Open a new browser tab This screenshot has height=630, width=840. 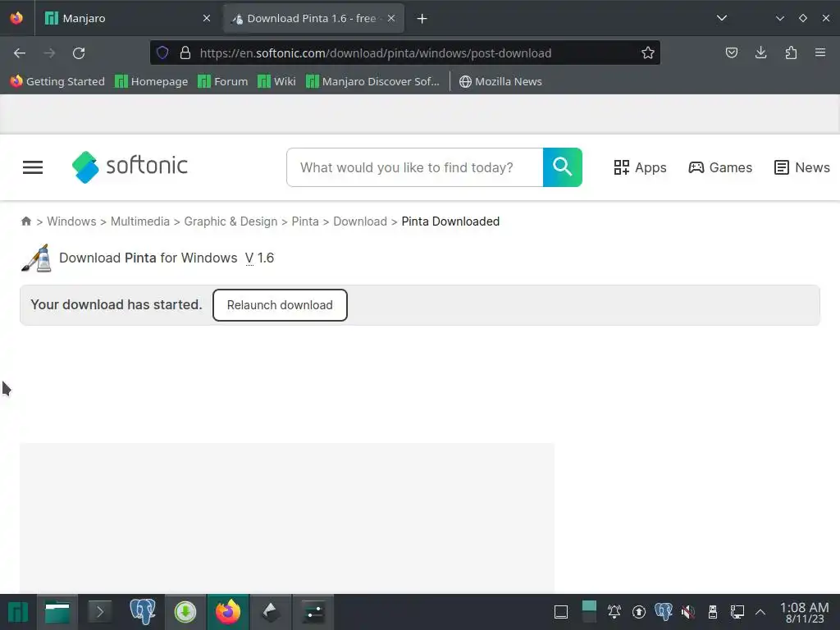pyautogui.click(x=422, y=19)
